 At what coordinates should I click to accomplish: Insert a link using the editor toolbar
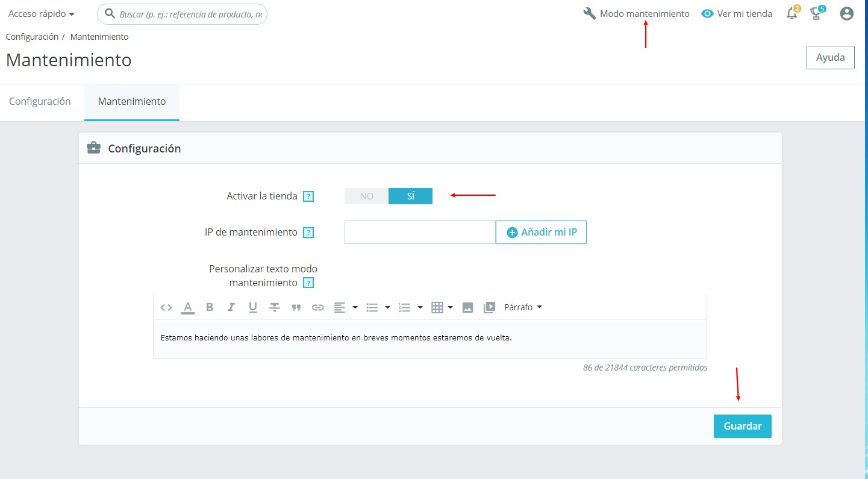point(318,307)
